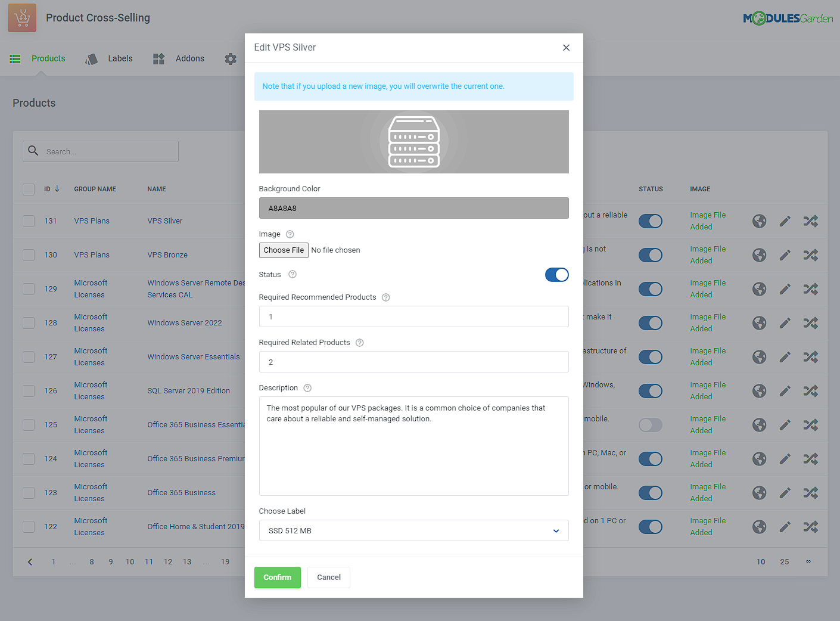Check the checkbox for product row 128

[x=29, y=323]
